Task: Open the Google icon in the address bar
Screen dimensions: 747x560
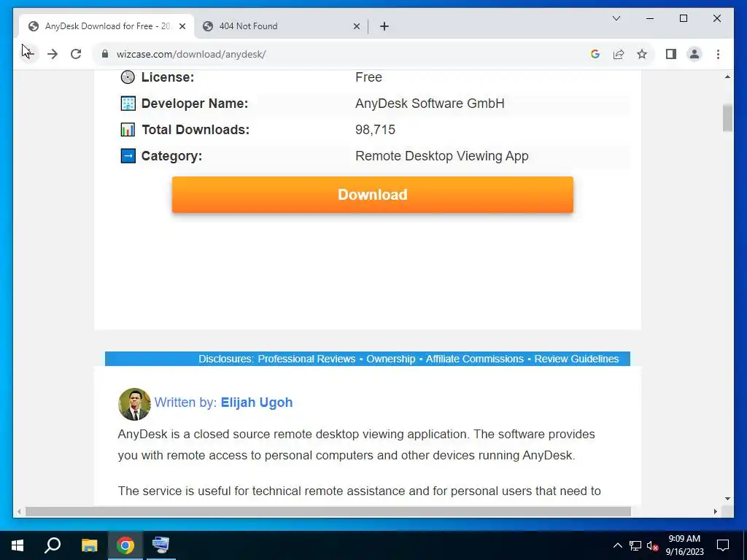Action: click(595, 54)
